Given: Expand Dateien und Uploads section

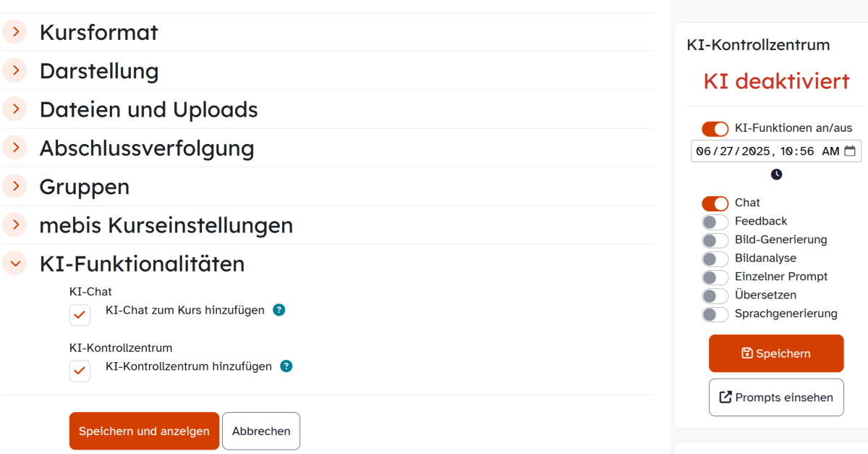Looking at the screenshot, I should (x=15, y=109).
